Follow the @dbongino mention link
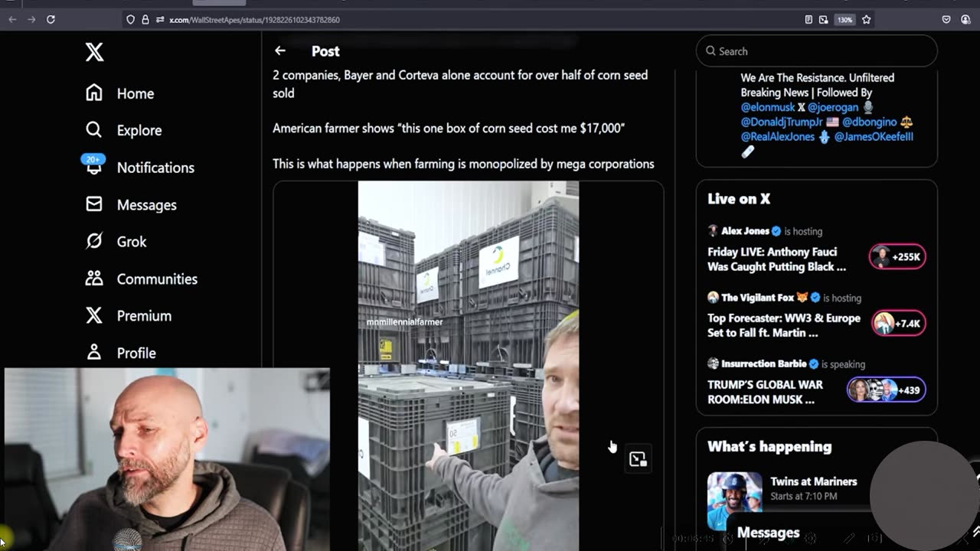Screen dimensions: 980x551 pos(869,122)
